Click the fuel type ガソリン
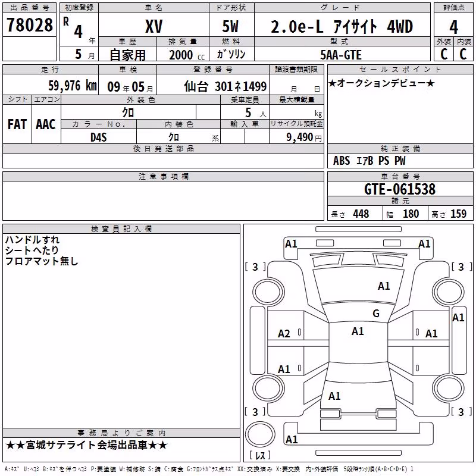This screenshot has height=476, width=476. click(231, 54)
